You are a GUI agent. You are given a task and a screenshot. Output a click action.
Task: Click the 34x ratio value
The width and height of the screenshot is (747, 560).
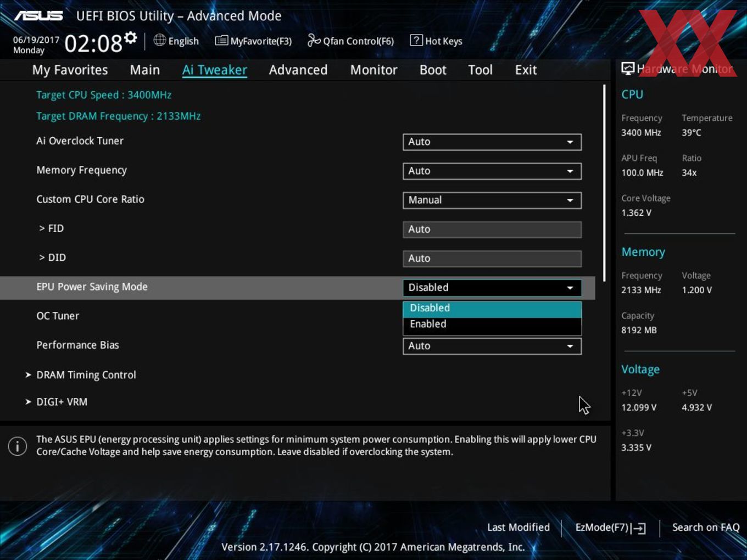689,172
